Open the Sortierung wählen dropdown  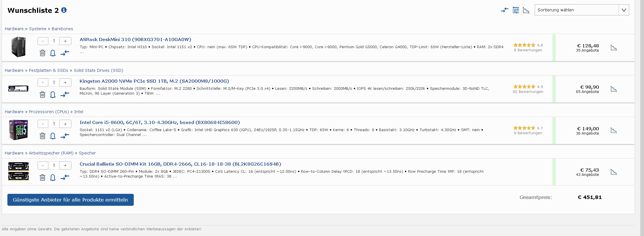tap(582, 10)
